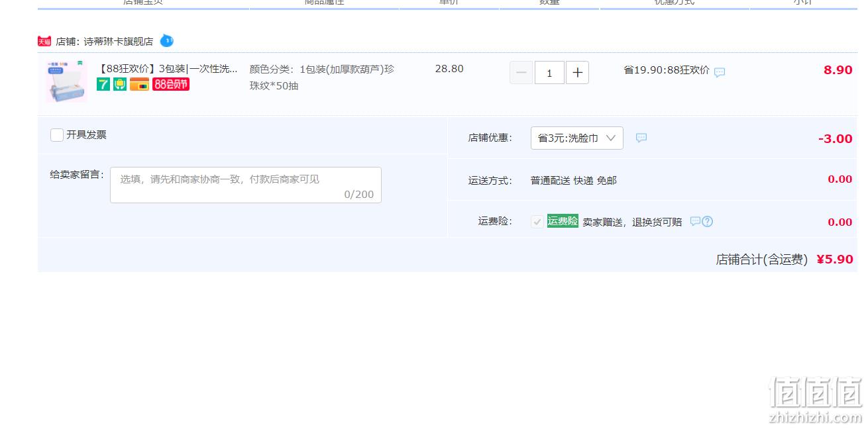This screenshot has width=868, height=429.
Task: Decrease the quantity with the minus button
Action: [x=521, y=73]
